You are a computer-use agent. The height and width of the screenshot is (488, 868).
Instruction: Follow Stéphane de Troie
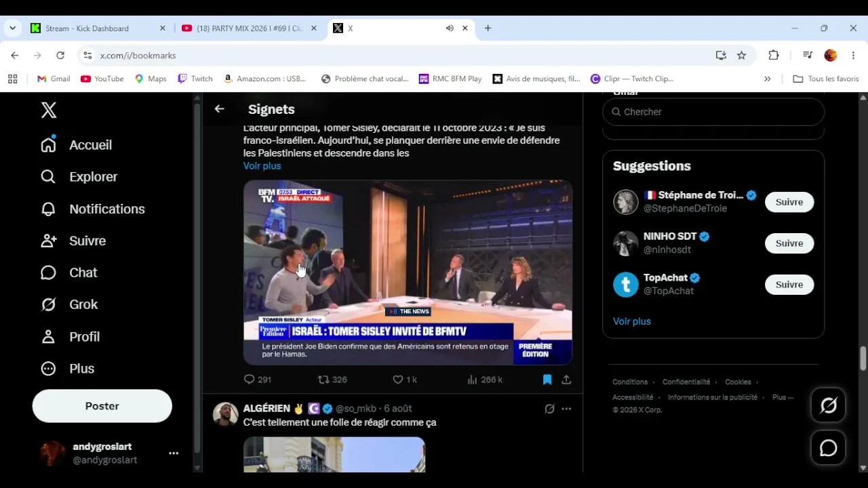(789, 202)
